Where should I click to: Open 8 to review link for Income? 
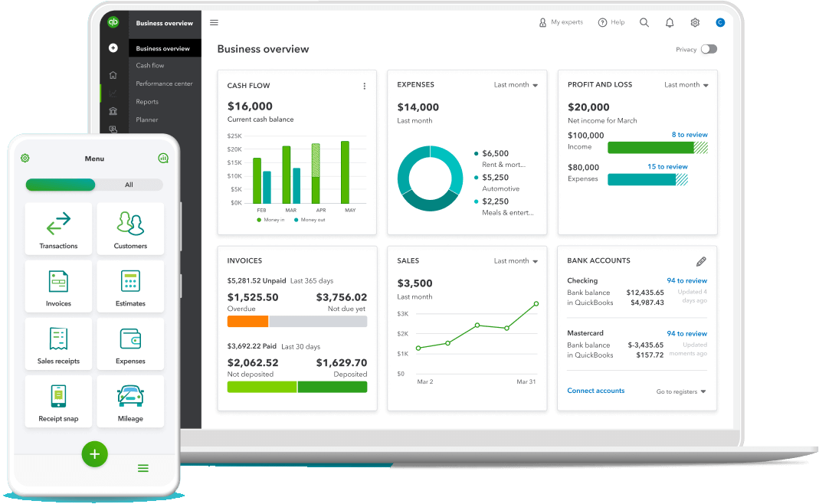(x=690, y=135)
